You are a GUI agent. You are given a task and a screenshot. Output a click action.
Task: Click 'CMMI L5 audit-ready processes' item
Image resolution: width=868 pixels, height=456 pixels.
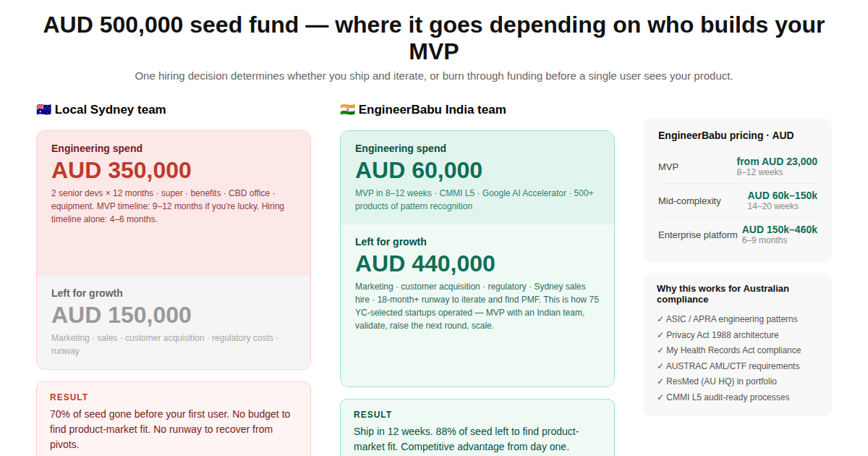coord(723,397)
